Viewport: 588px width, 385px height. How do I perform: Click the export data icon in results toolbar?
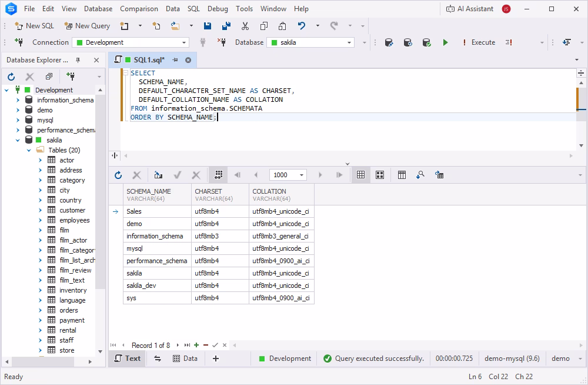439,175
